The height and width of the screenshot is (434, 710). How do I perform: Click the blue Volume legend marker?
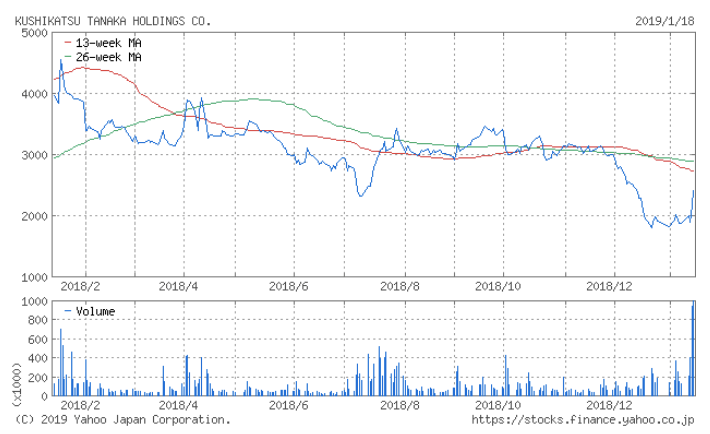(66, 312)
